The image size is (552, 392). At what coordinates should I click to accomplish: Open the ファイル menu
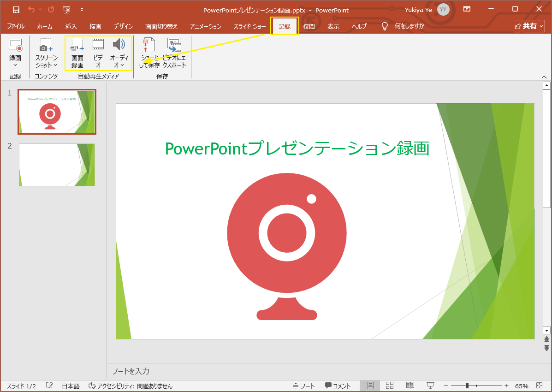[16, 26]
